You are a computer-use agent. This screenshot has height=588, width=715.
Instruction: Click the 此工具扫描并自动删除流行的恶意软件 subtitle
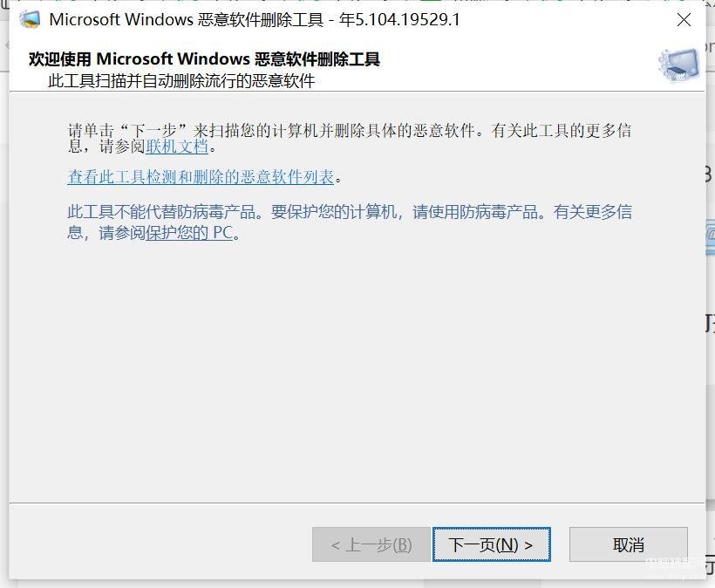(x=181, y=81)
